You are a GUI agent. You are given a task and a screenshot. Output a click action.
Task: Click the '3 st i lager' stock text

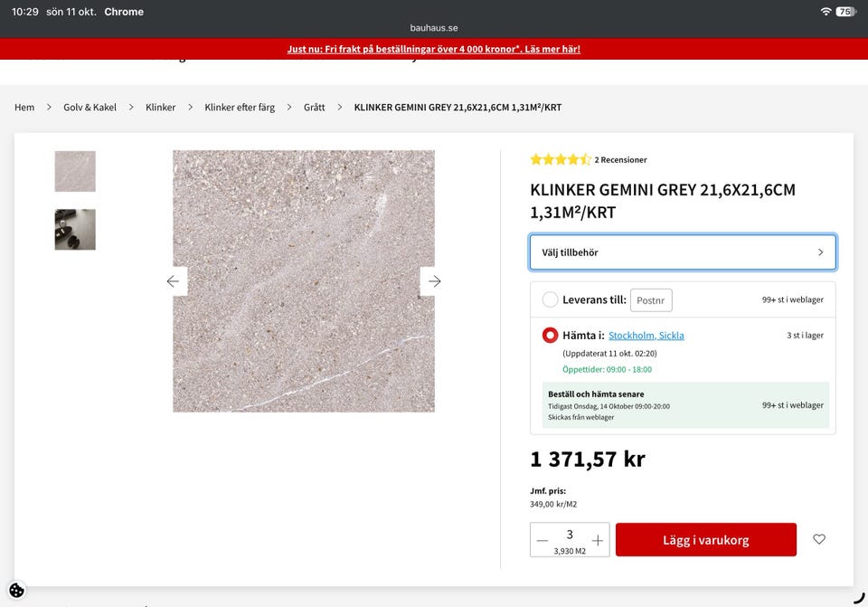click(805, 335)
